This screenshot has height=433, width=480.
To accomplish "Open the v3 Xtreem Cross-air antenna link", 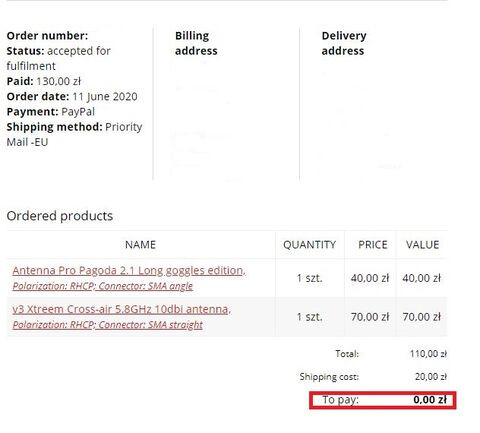I will 121,309.
